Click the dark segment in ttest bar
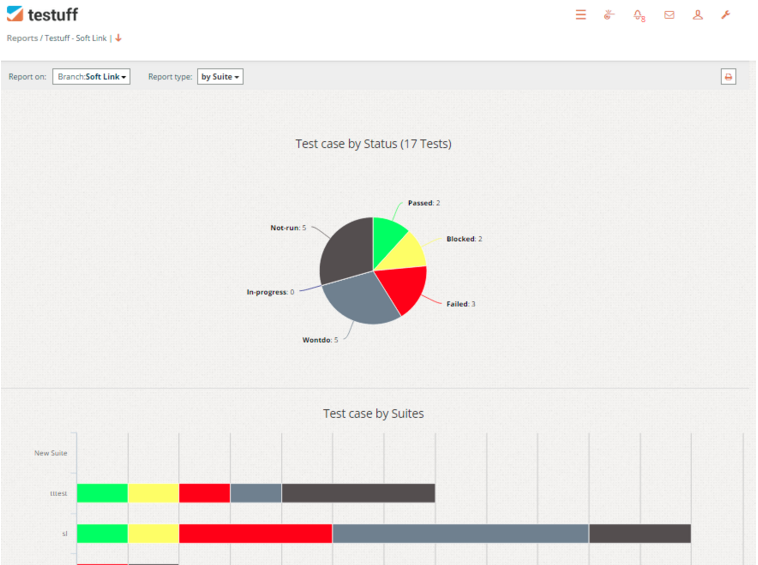758x565 pixels. point(358,493)
